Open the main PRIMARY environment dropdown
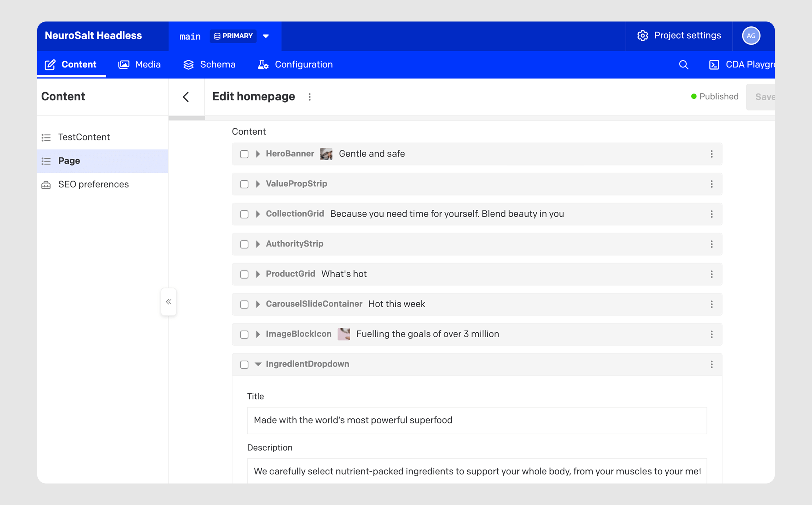 (x=266, y=36)
